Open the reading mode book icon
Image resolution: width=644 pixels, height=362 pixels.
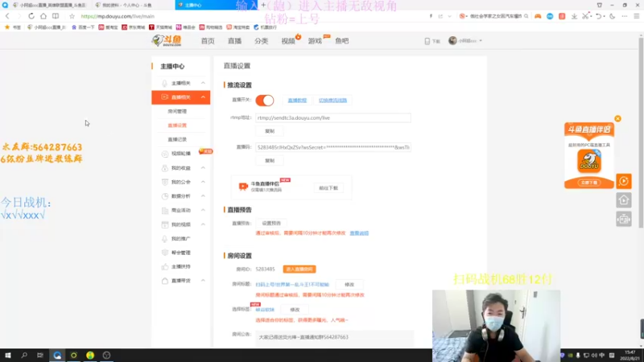[x=56, y=16]
